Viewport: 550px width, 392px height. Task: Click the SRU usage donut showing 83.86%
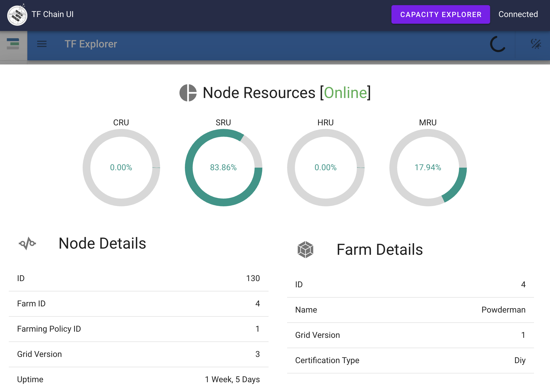223,168
